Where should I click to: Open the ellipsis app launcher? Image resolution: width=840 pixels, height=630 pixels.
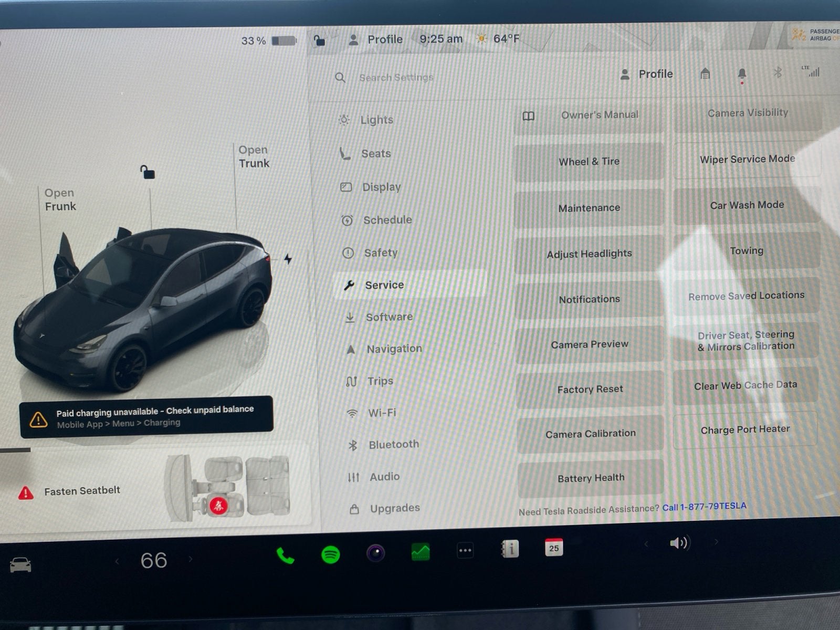click(x=465, y=550)
